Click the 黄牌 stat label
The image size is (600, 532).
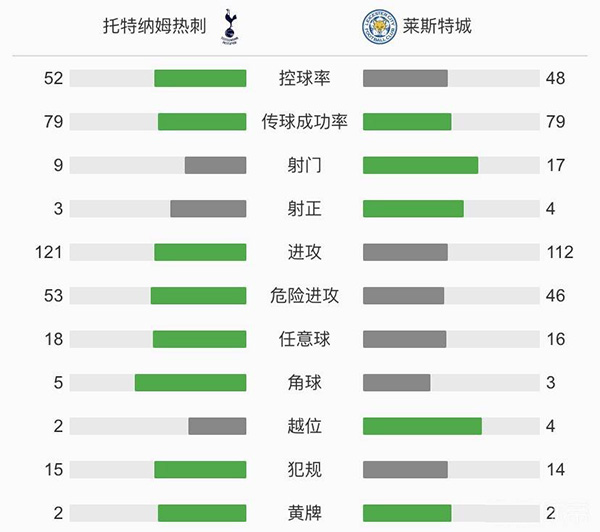[304, 513]
